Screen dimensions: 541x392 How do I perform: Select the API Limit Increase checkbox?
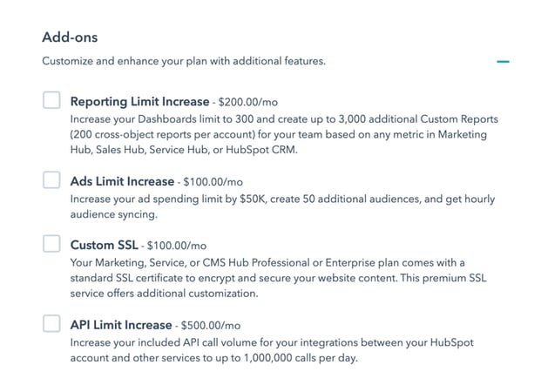(51, 324)
